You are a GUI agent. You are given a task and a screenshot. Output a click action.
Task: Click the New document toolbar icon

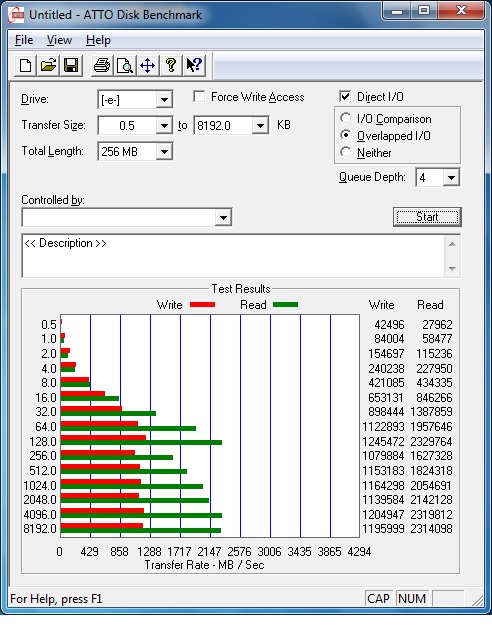coord(26,66)
